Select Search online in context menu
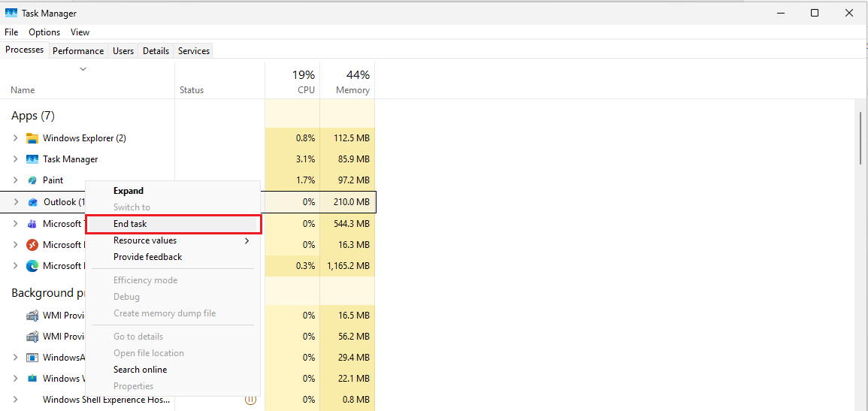This screenshot has width=868, height=411. coord(172,370)
